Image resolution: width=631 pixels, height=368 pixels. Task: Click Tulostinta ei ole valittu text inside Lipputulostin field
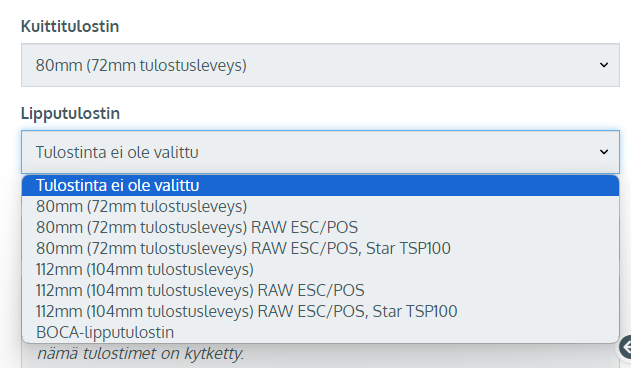pyautogui.click(x=117, y=152)
